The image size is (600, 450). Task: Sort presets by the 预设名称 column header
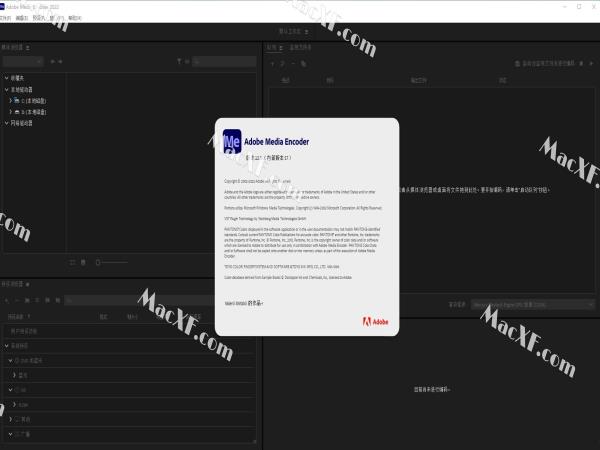(x=17, y=317)
